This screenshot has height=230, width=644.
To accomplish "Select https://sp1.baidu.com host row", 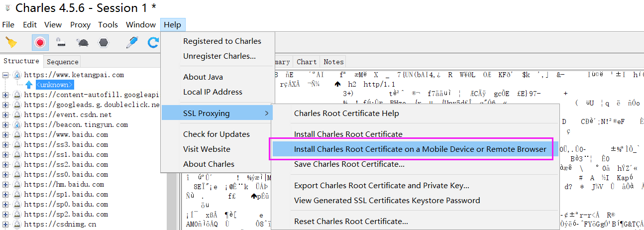I will [66, 194].
